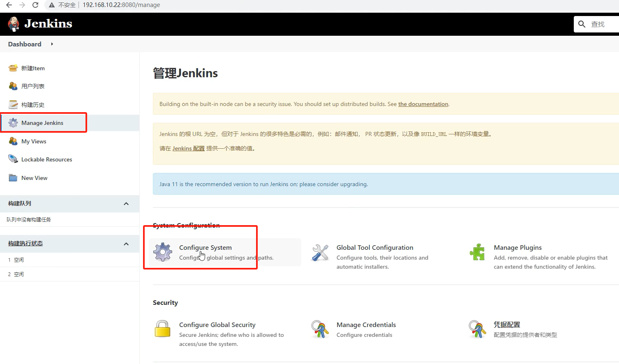619x364 pixels.
Task: Click the 构建历史 notepad icon
Action: tap(13, 105)
